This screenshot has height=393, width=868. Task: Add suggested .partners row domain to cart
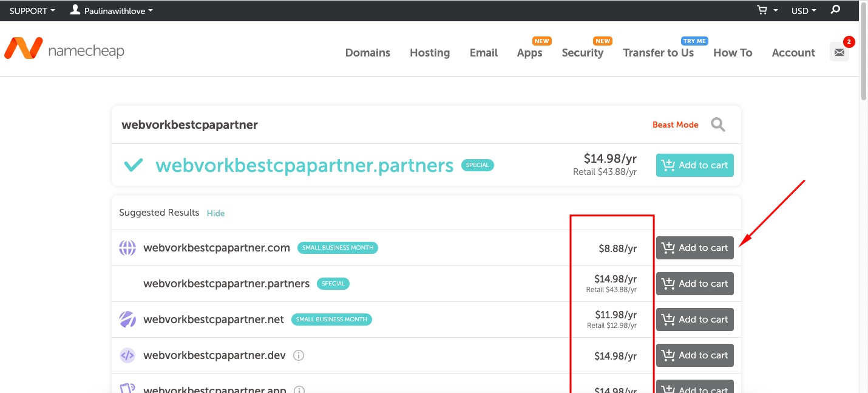tap(695, 284)
